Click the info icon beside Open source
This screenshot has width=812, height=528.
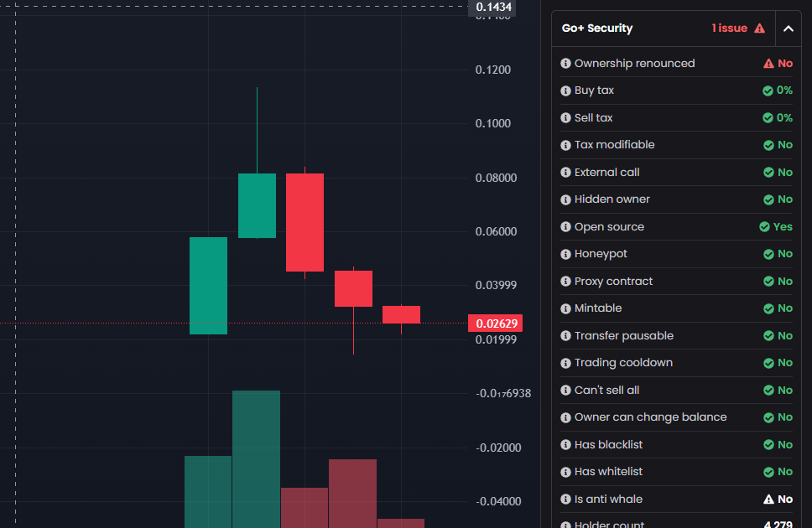click(x=565, y=227)
